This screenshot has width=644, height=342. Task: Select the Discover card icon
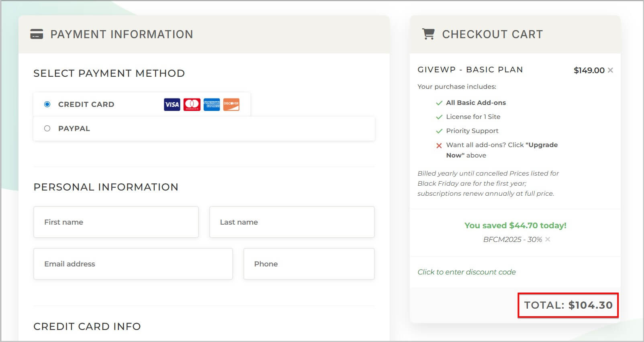[x=231, y=104]
